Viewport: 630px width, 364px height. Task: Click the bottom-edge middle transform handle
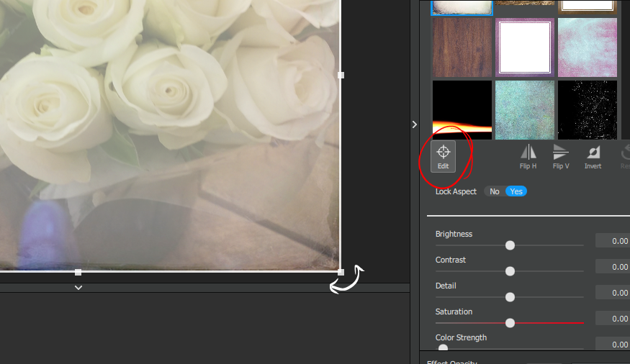(x=78, y=272)
